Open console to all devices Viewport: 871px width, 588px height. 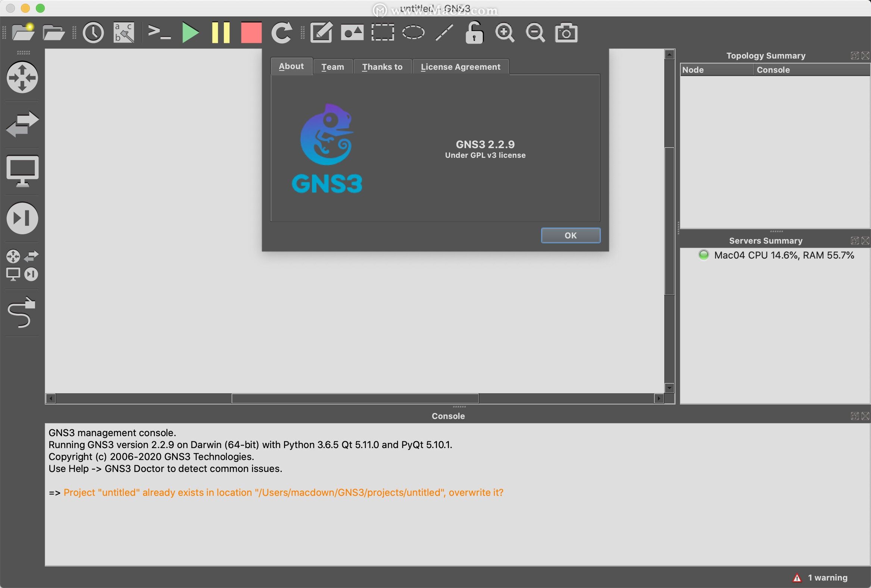pyautogui.click(x=160, y=32)
